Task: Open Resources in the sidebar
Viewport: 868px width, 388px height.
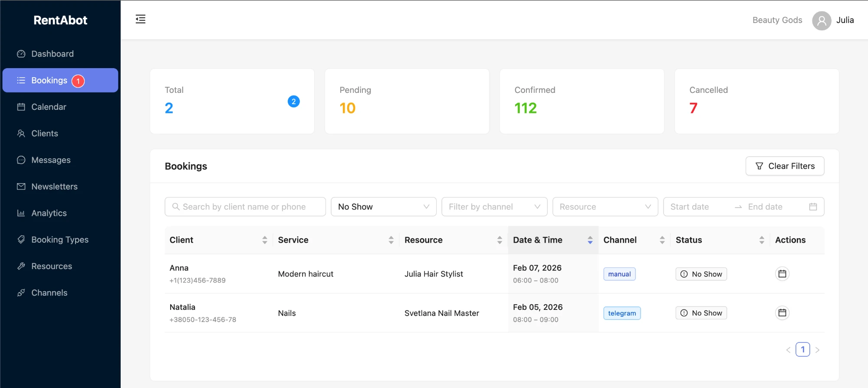Action: point(60,266)
